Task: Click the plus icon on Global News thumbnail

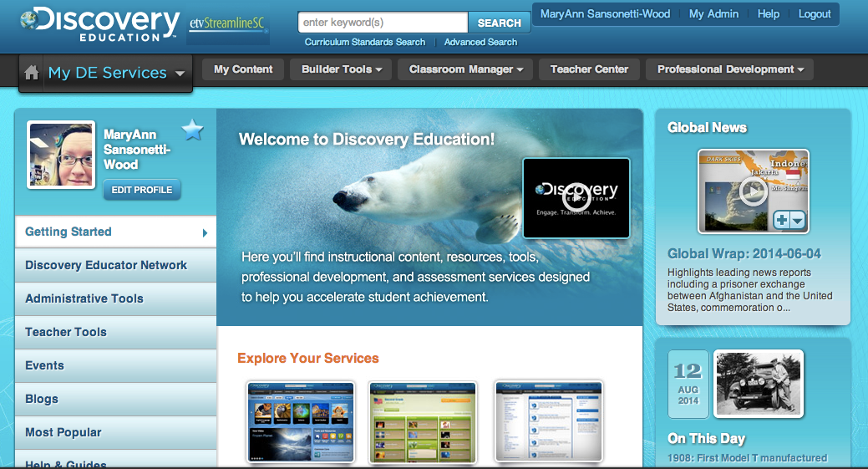Action: [782, 221]
